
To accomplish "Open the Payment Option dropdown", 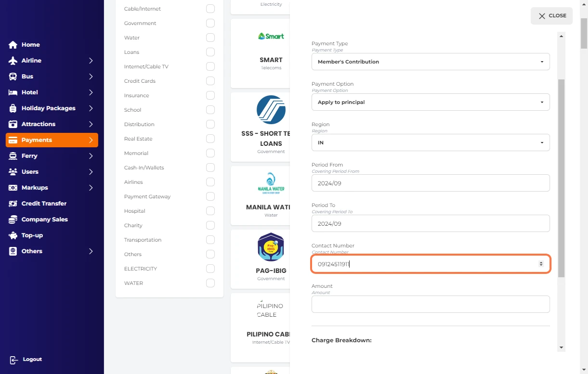I will tap(430, 102).
